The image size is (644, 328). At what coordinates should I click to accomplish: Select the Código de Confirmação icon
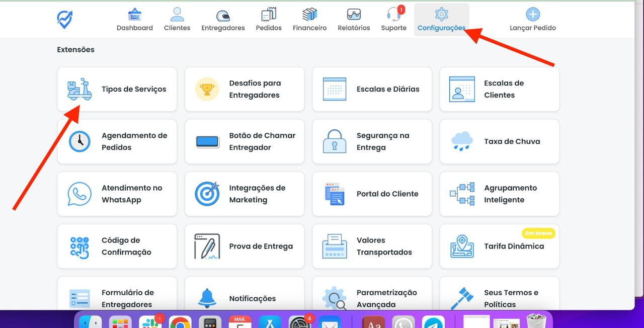click(79, 246)
